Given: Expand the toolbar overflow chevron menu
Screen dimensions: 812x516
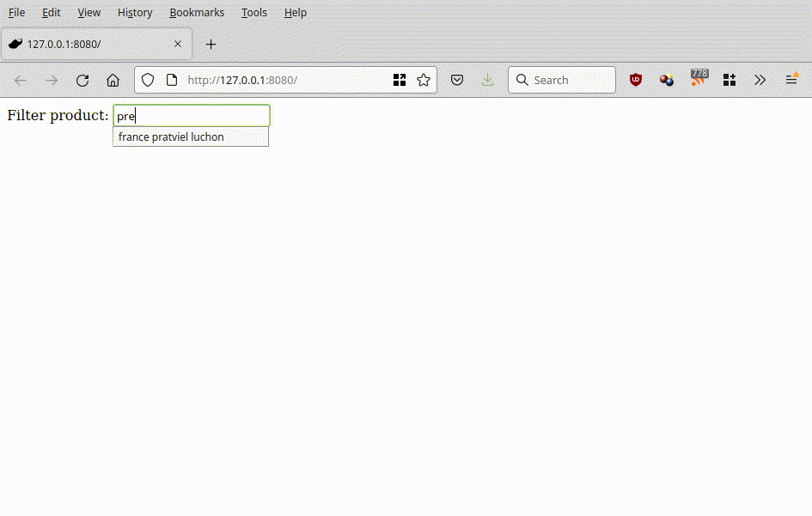Looking at the screenshot, I should click(760, 80).
